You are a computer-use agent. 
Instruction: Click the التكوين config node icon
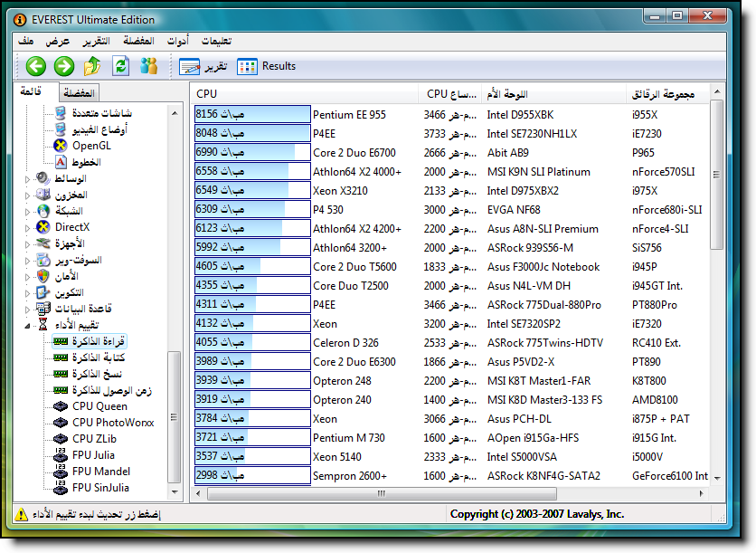click(43, 292)
